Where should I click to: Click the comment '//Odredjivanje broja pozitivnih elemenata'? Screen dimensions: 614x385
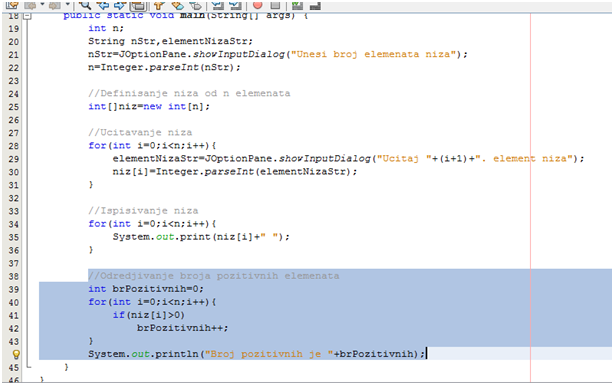214,276
